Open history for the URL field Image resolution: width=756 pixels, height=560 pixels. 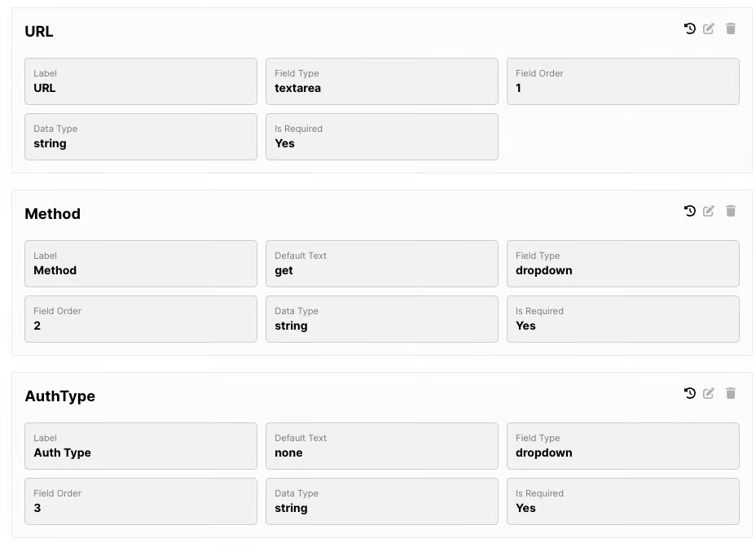(690, 28)
